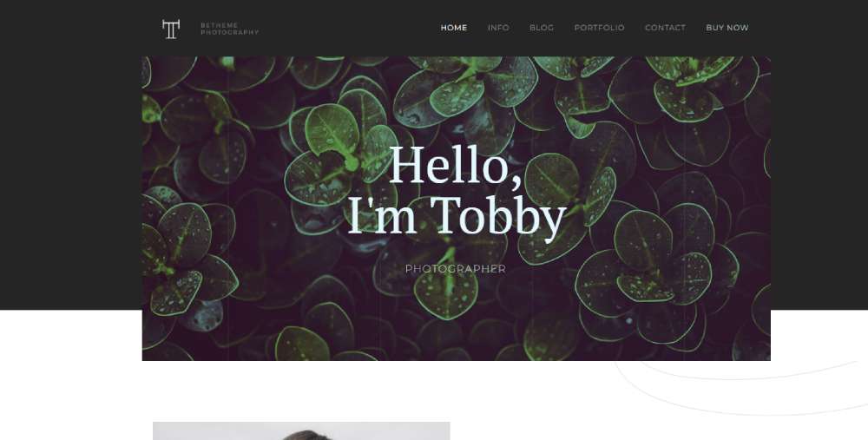Click the empty header area between logo and Home
Screen dimensions: 868x440
[x=349, y=28]
